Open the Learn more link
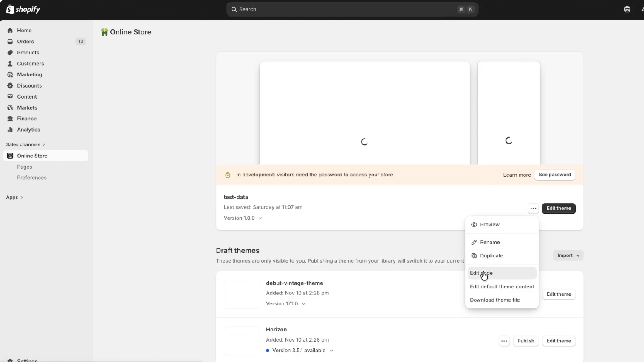 (517, 175)
